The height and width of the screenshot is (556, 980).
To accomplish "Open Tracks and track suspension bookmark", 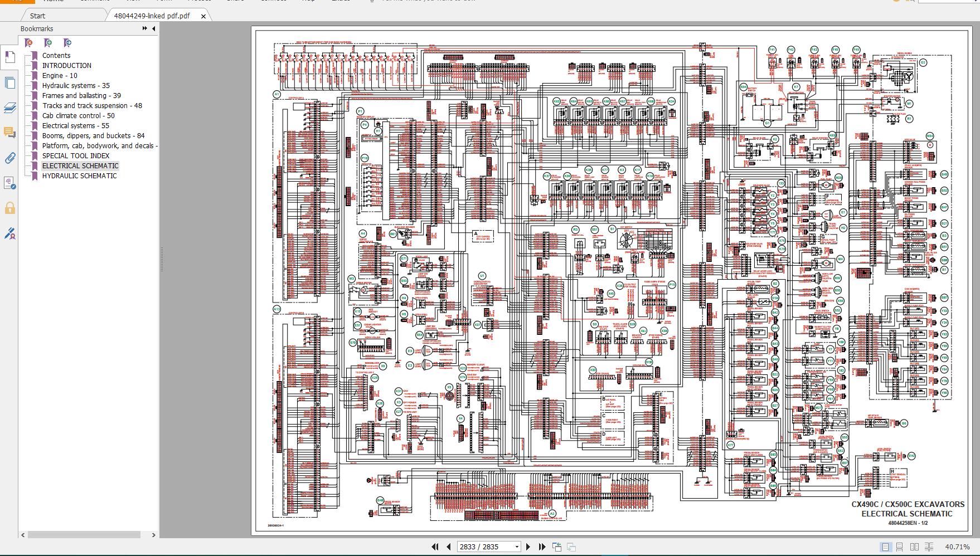I will 92,105.
